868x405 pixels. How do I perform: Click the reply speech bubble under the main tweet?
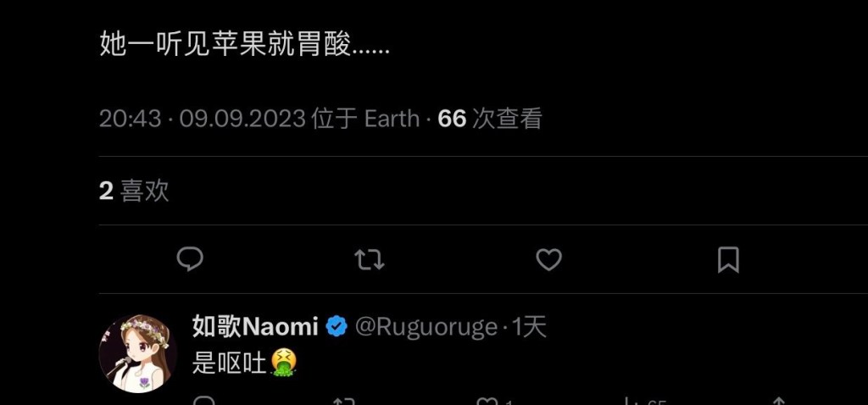(190, 259)
